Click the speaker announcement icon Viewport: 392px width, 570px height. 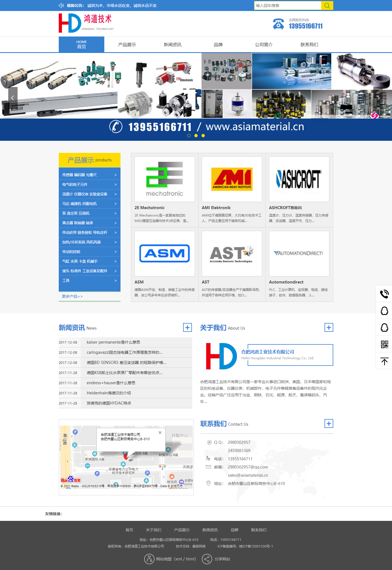[61, 5]
